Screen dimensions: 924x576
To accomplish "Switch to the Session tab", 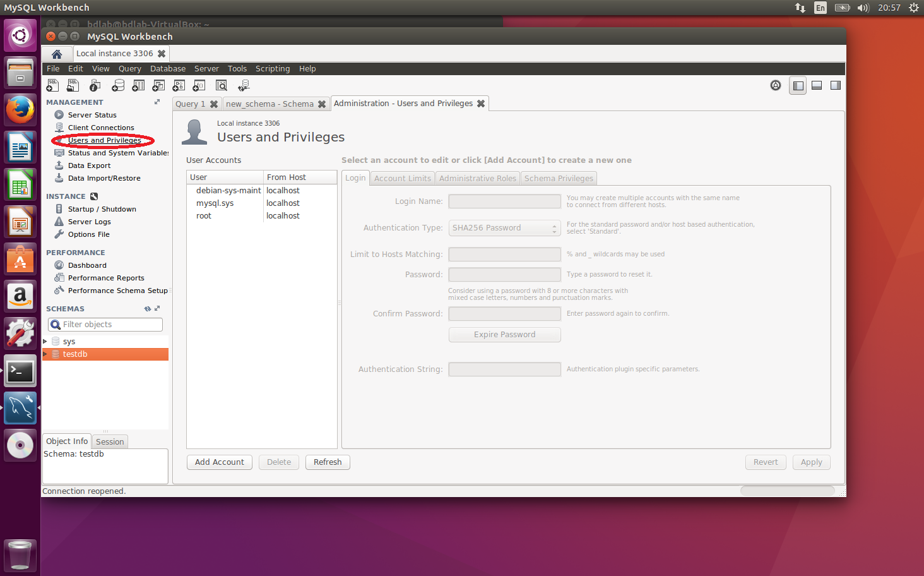I will [110, 441].
